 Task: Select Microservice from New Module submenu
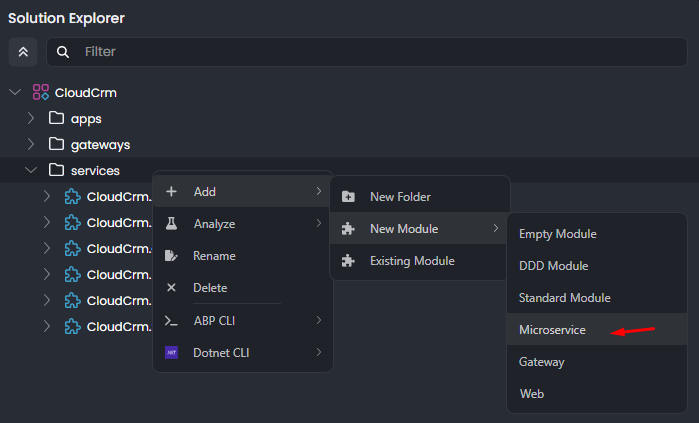point(552,330)
